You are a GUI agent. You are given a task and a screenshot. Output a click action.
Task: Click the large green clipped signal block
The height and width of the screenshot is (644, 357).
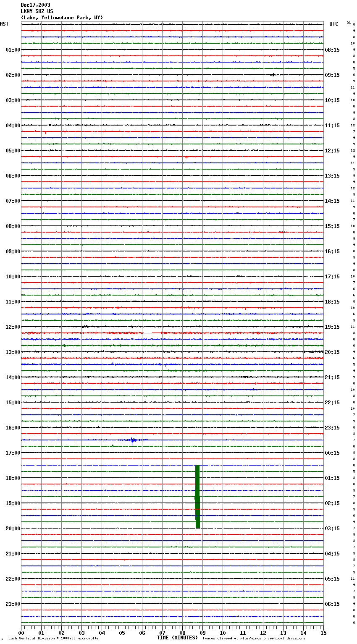click(x=197, y=497)
